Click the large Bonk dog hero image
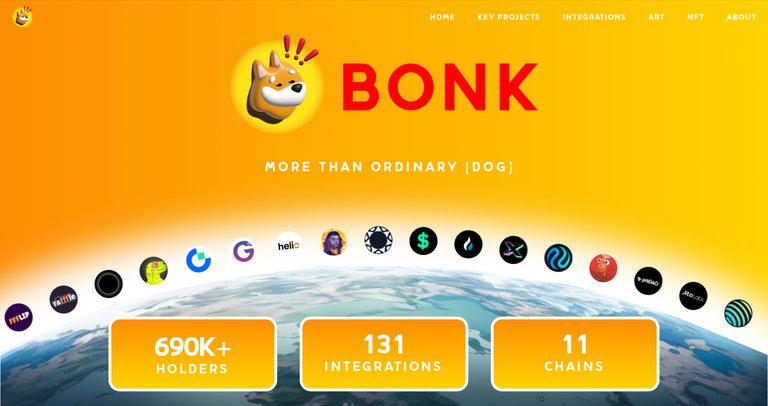The height and width of the screenshot is (406, 768). click(x=277, y=84)
